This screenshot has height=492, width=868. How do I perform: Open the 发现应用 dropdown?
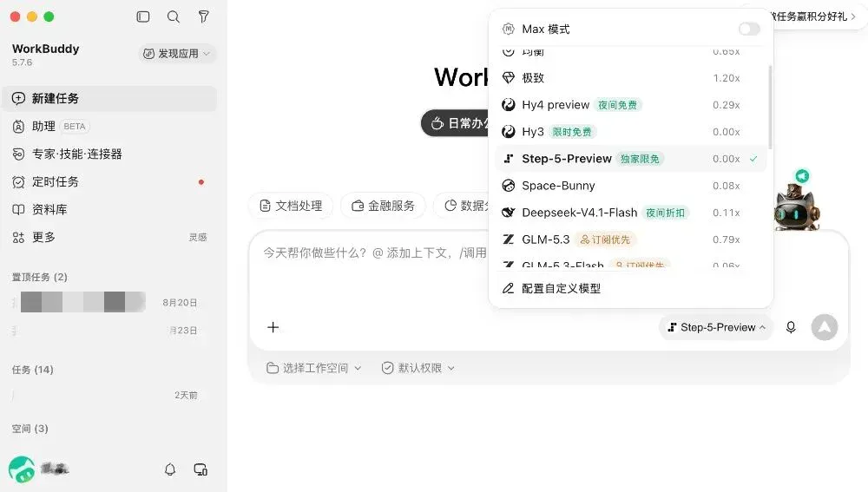click(176, 54)
